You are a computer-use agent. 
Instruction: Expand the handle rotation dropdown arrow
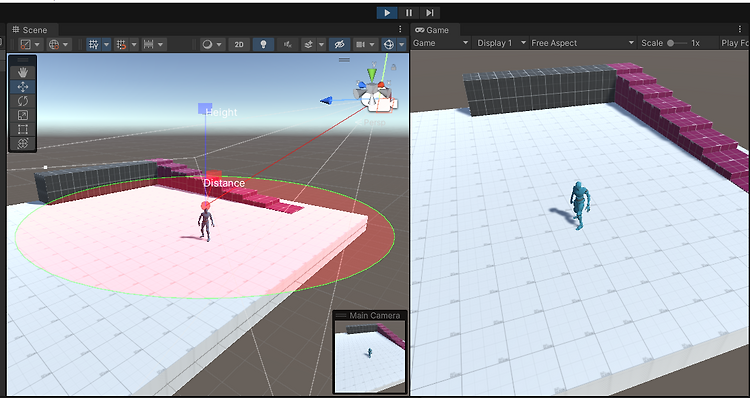pos(66,44)
